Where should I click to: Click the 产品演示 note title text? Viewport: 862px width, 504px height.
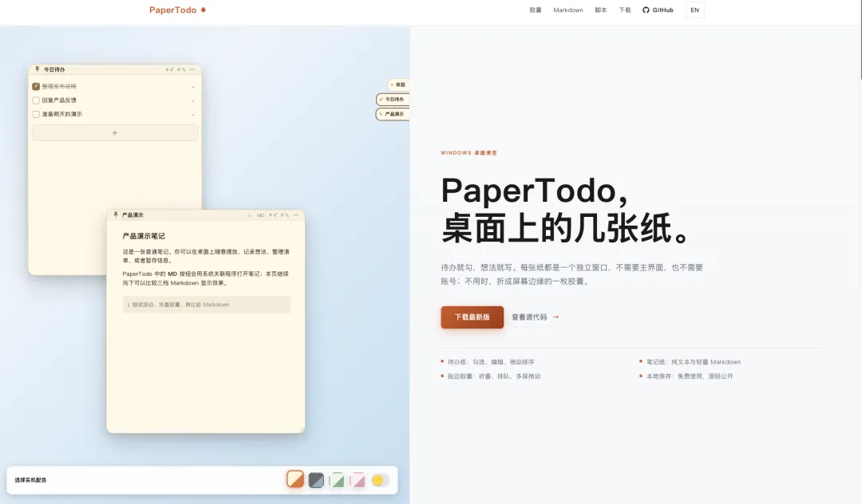pos(132,215)
